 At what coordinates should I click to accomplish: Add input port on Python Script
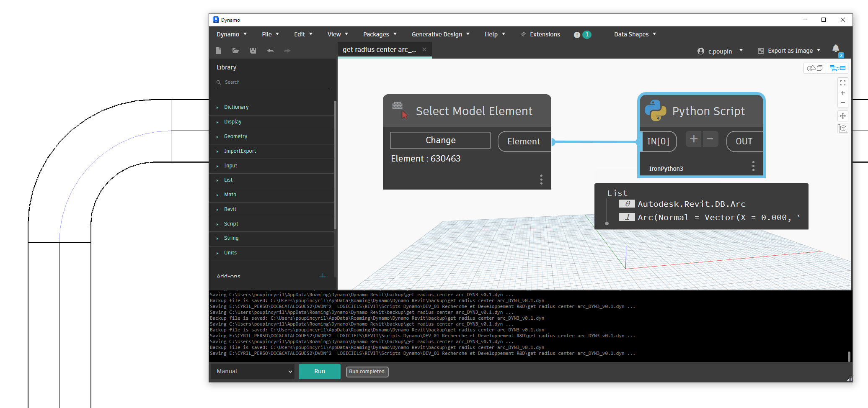coord(693,139)
